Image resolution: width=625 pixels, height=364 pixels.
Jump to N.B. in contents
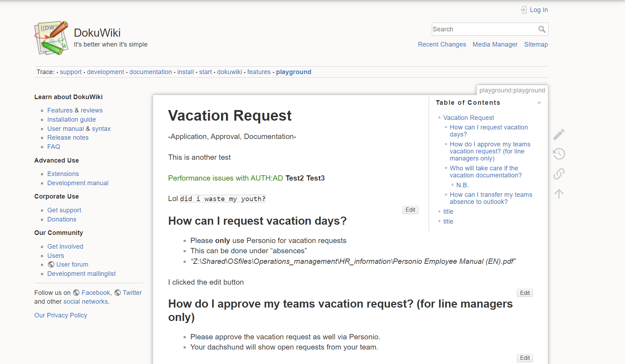[463, 185]
